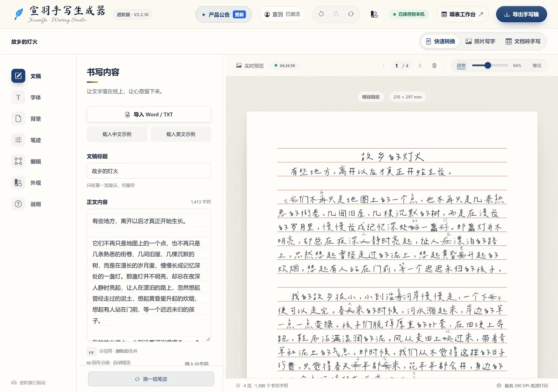Select the 整页 full-page view mode
558x392 pixels.
[537, 66]
